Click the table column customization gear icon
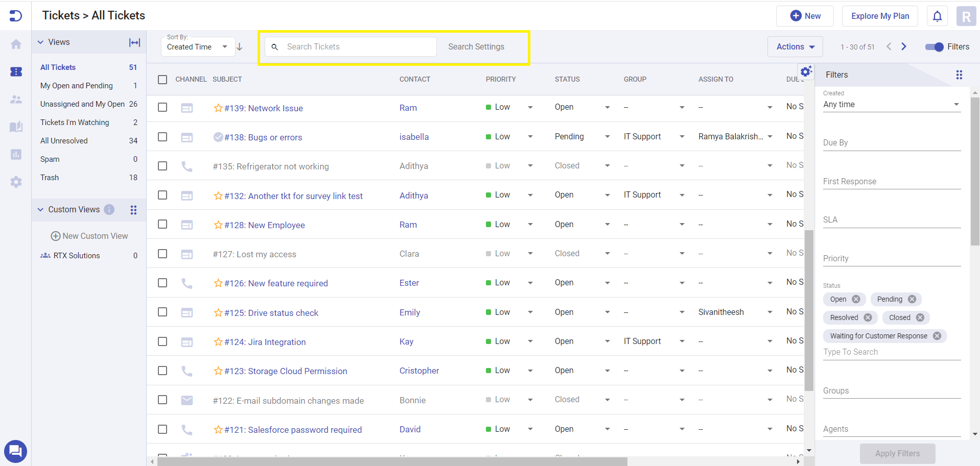The width and height of the screenshot is (980, 466). (x=806, y=72)
